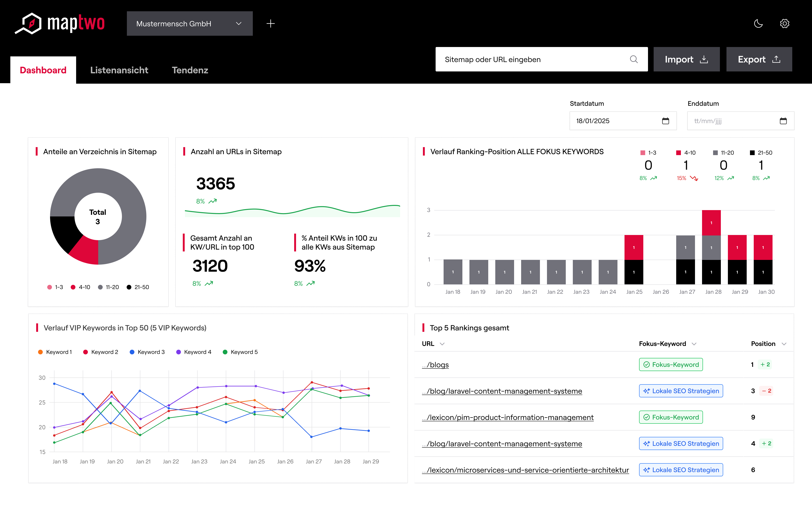Toggle the 21-50 donut legend entry
This screenshot has height=525, width=812.
[x=138, y=287]
